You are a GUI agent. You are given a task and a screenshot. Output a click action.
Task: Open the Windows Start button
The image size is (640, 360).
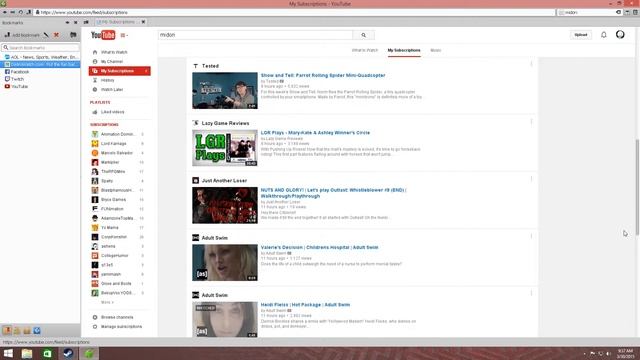(x=8, y=353)
